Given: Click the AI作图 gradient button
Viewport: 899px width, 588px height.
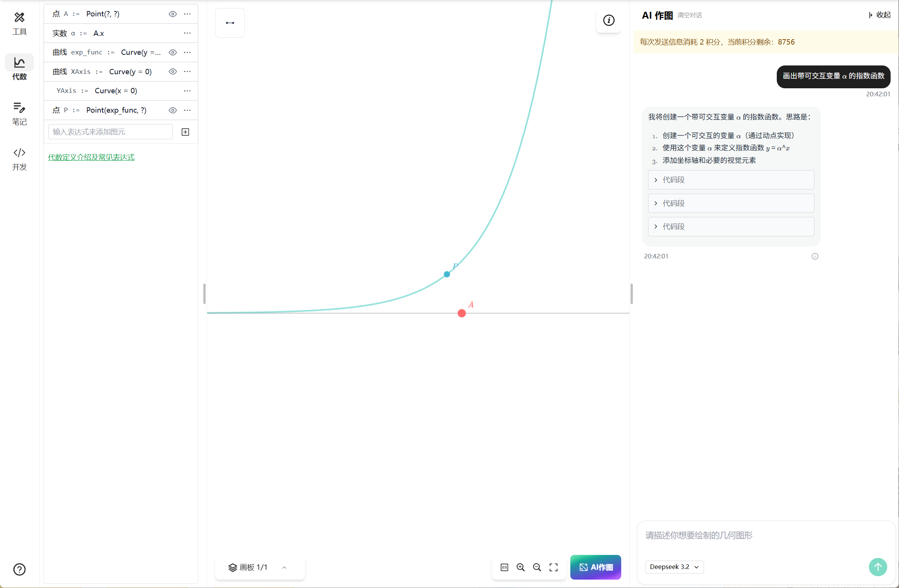Looking at the screenshot, I should (596, 567).
